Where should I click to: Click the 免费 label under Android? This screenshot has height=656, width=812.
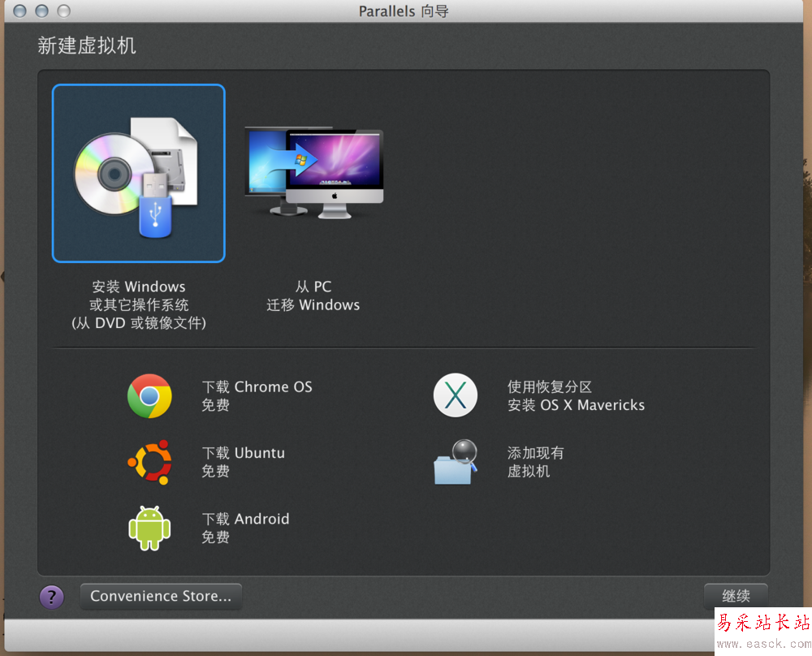point(215,537)
